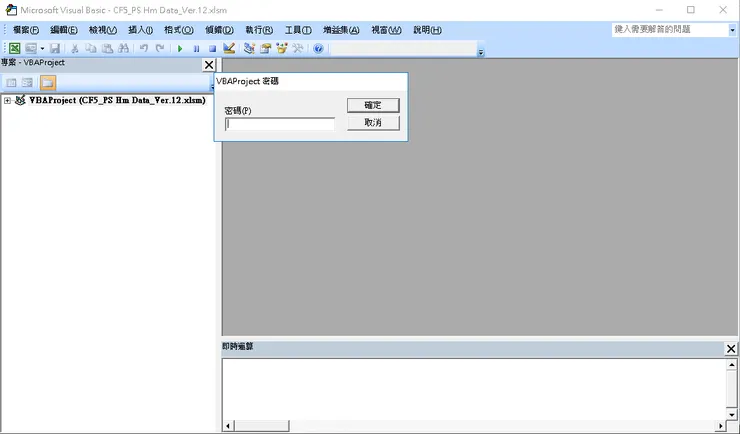Open the 插入(I) menu
The height and width of the screenshot is (434, 740).
point(141,30)
